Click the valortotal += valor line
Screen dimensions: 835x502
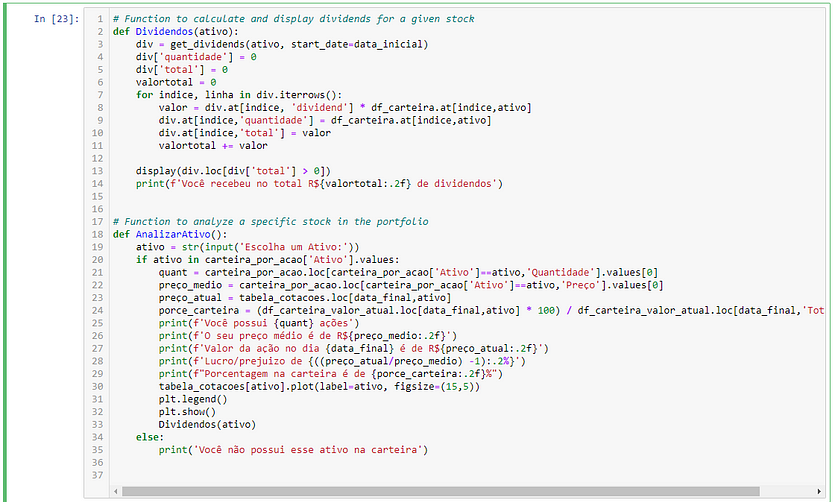pos(213,146)
